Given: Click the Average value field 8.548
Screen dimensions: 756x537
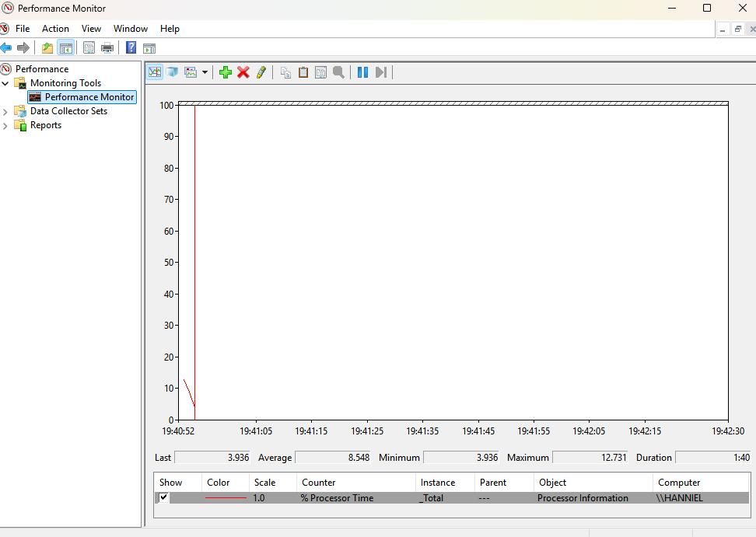Looking at the screenshot, I should pyautogui.click(x=333, y=457).
